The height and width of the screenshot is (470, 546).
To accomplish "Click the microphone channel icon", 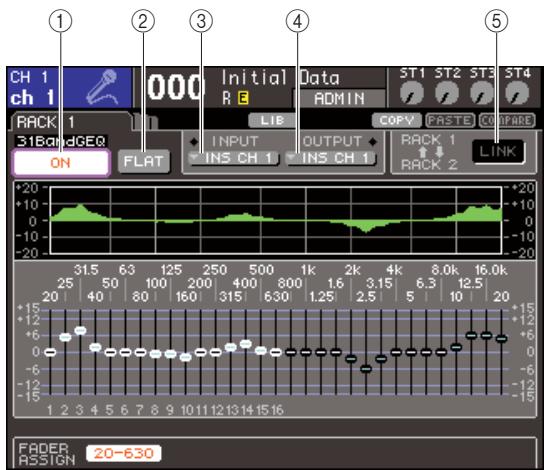I will (x=102, y=87).
